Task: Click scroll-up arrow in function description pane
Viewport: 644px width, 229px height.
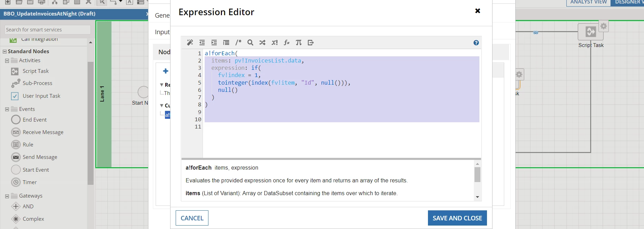Action: point(477,164)
